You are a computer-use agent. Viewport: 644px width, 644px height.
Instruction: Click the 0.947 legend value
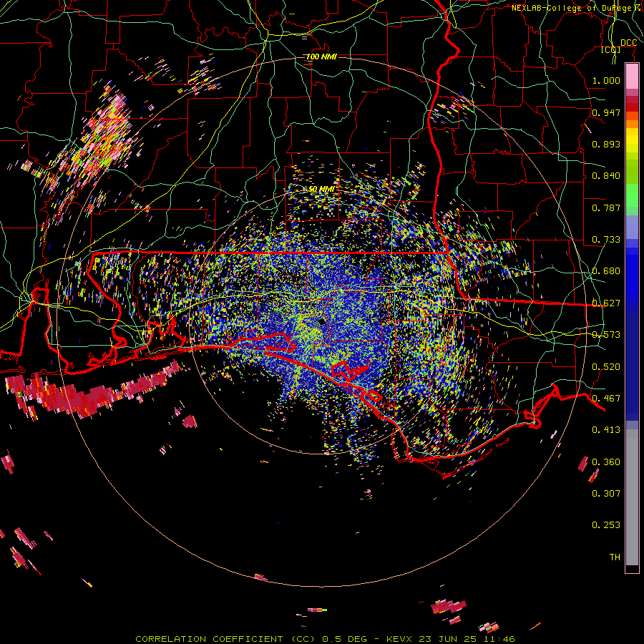point(606,112)
